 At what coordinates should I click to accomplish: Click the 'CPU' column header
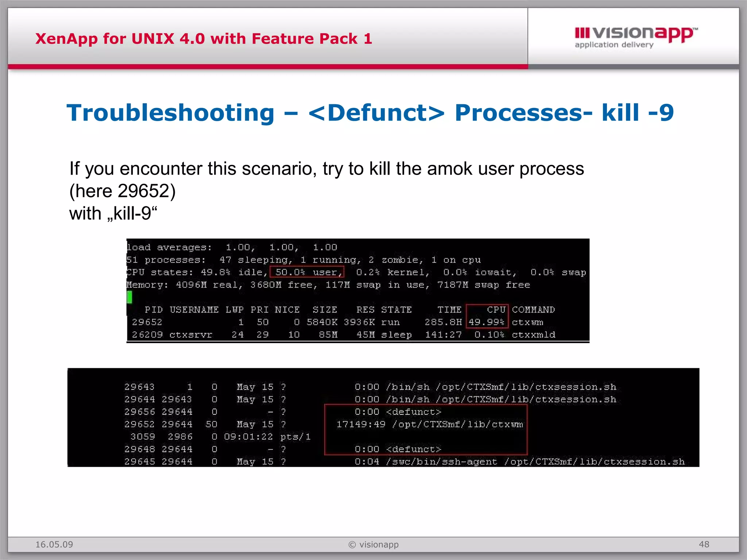pyautogui.click(x=496, y=310)
